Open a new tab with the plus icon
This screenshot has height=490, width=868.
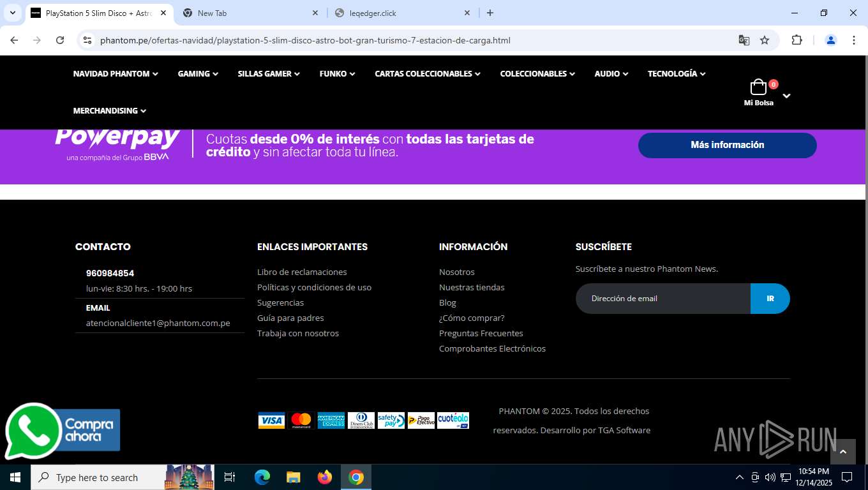(x=490, y=13)
